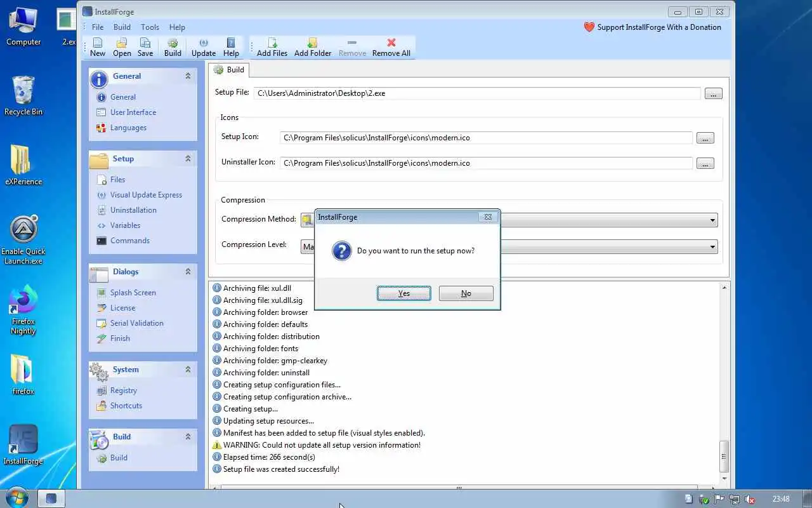Click the Add Files toolbar icon

tap(272, 47)
